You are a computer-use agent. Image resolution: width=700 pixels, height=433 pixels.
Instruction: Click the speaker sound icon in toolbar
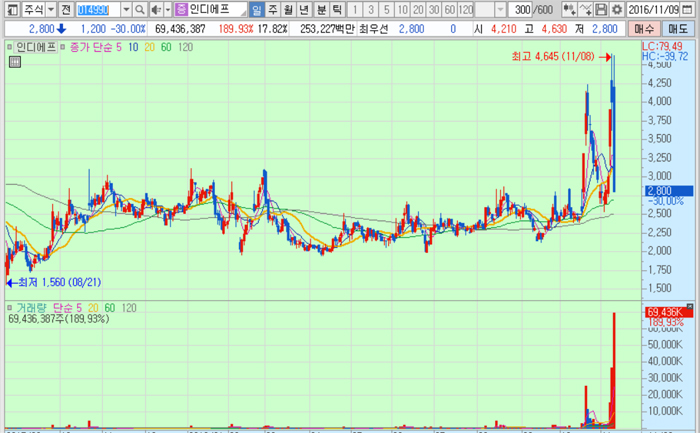[156, 9]
